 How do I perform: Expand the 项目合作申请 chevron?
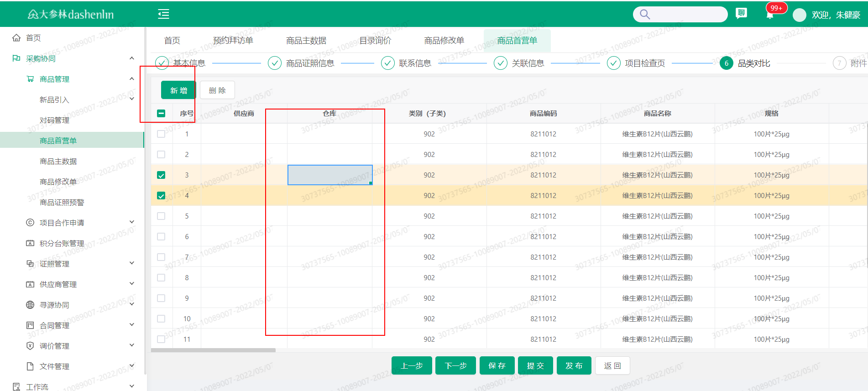pos(132,222)
